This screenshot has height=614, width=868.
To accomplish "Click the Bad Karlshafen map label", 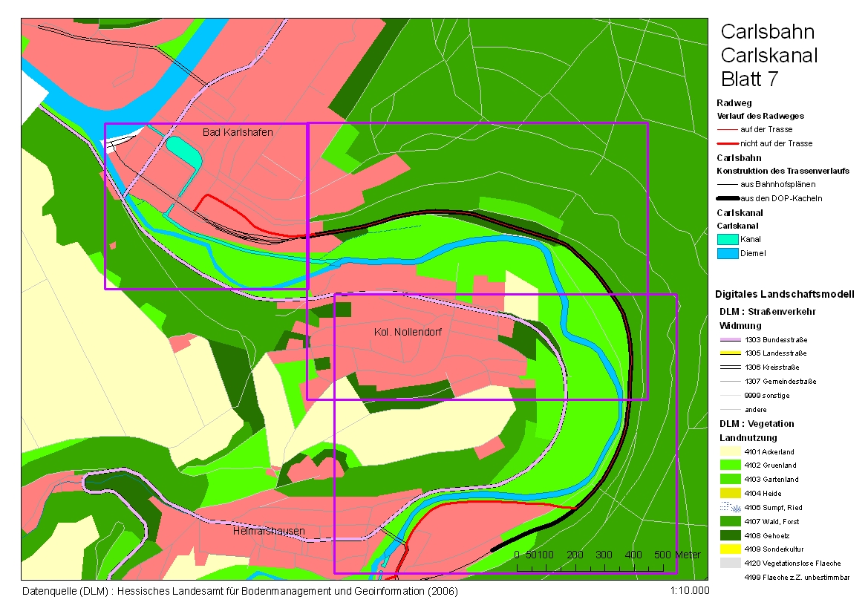I will click(238, 132).
